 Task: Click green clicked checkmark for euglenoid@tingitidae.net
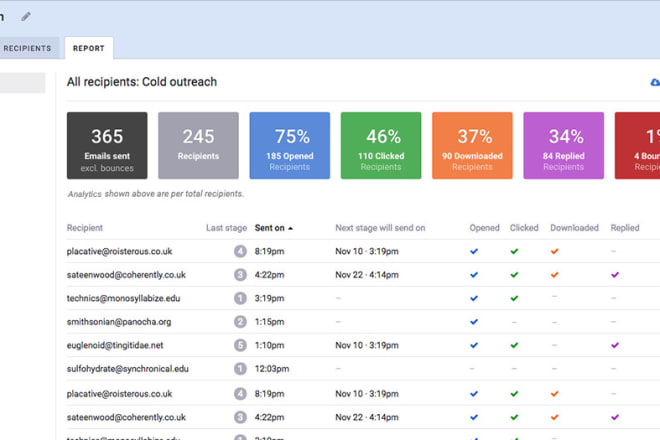(514, 345)
